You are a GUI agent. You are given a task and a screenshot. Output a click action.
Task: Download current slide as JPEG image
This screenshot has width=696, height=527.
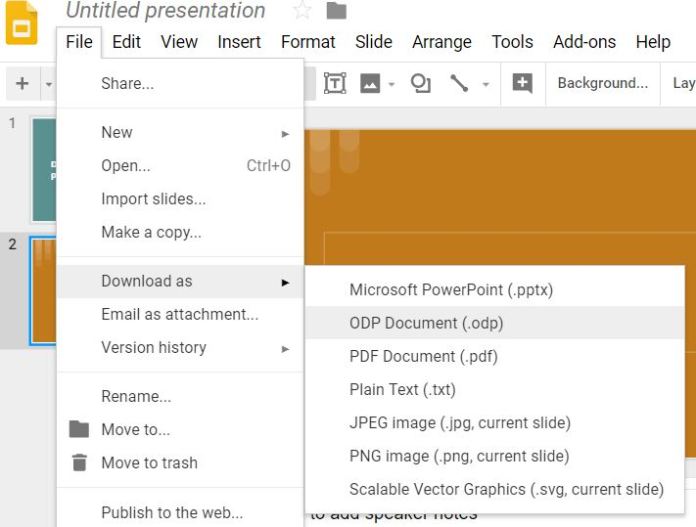coord(495,423)
